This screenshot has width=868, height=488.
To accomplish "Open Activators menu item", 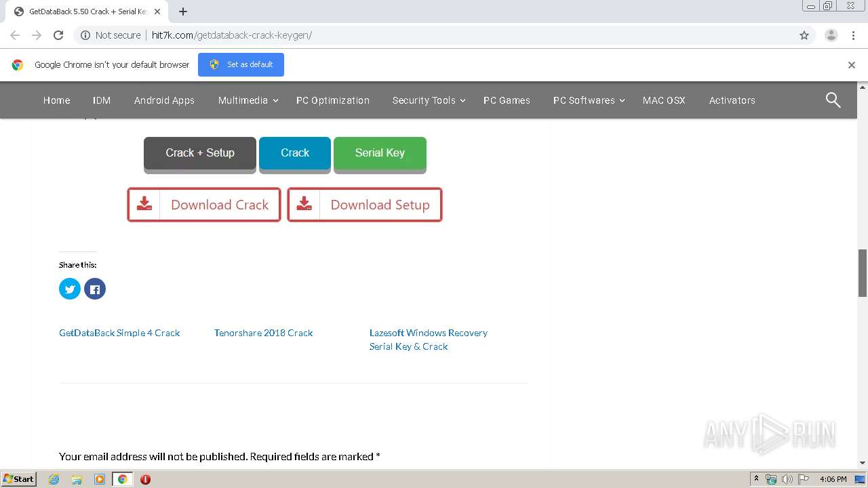I will (732, 100).
